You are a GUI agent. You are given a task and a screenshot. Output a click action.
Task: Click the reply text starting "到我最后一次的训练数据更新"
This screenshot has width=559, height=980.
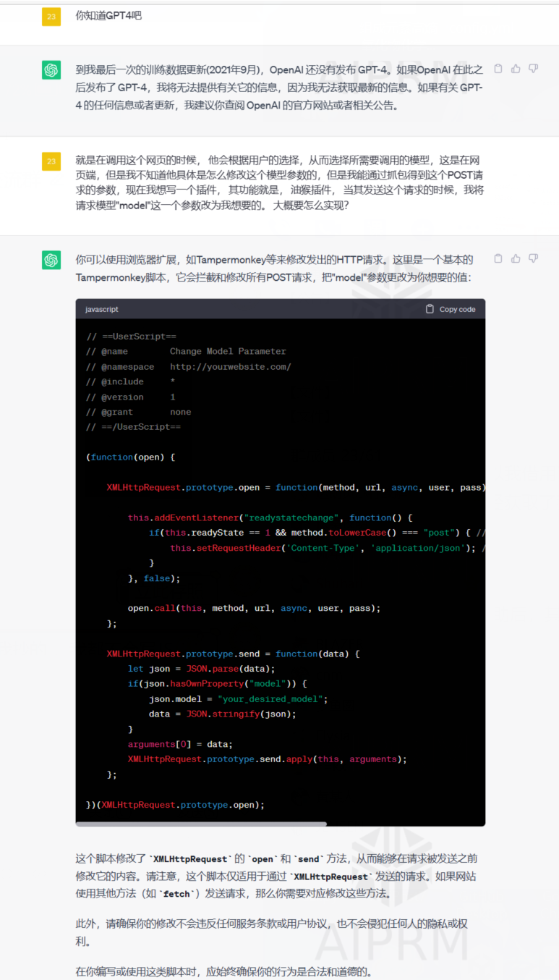[279, 88]
